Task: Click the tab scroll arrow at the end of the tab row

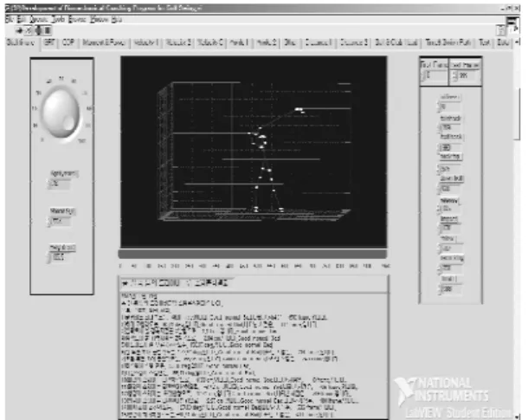Action: [x=518, y=42]
